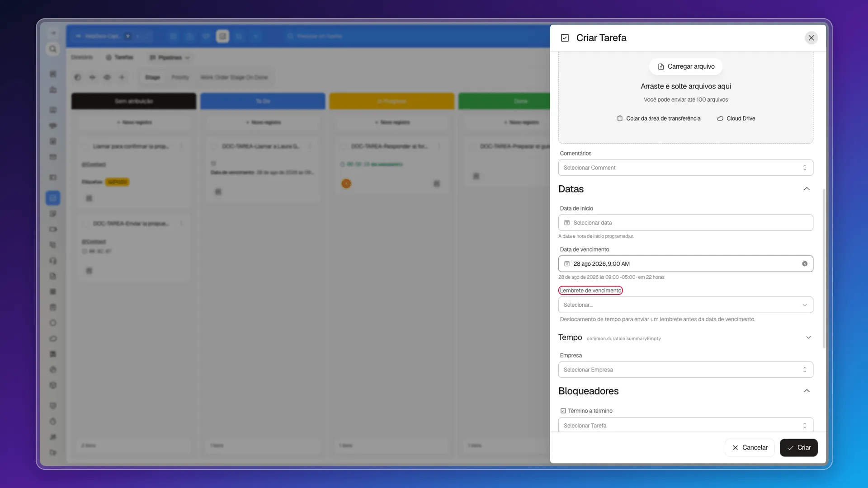This screenshot has height=488, width=868.
Task: Open the Selecionar Tarefa dropdown
Action: coord(685,425)
